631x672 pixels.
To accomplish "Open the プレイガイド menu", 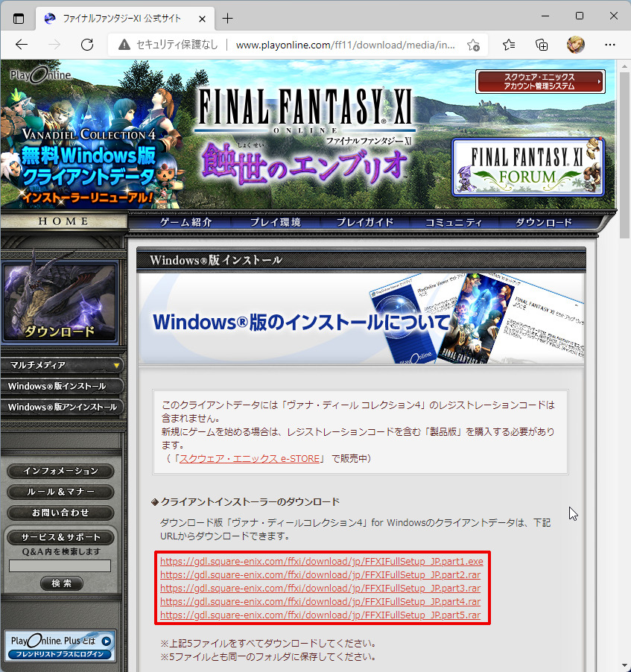I will (x=365, y=223).
